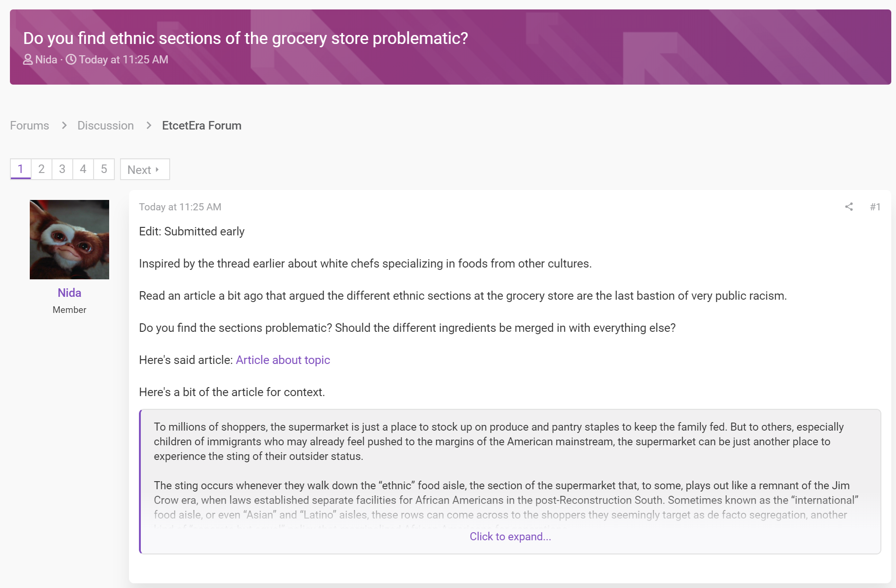Open the Article about topic link
896x588 pixels.
tap(283, 360)
